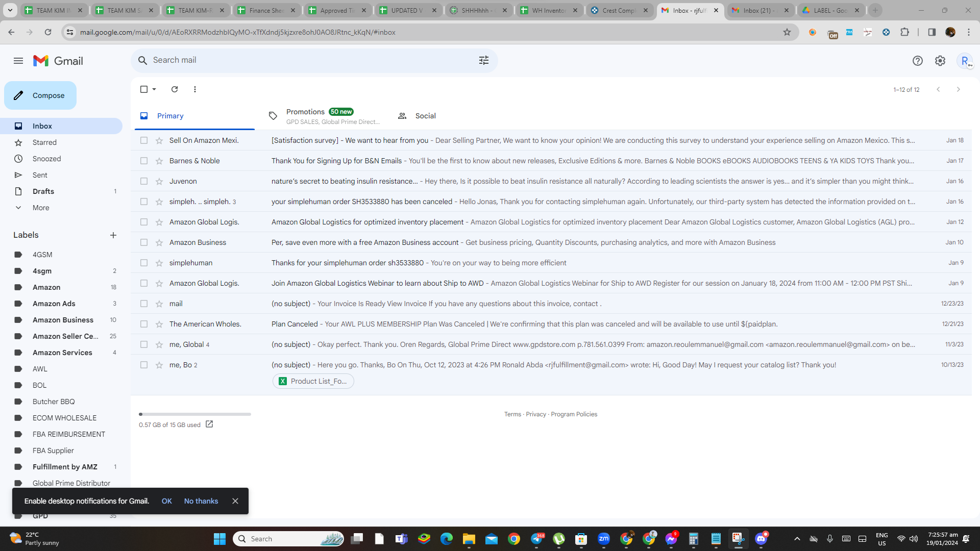Click No thanks on notifications banner

pyautogui.click(x=201, y=501)
